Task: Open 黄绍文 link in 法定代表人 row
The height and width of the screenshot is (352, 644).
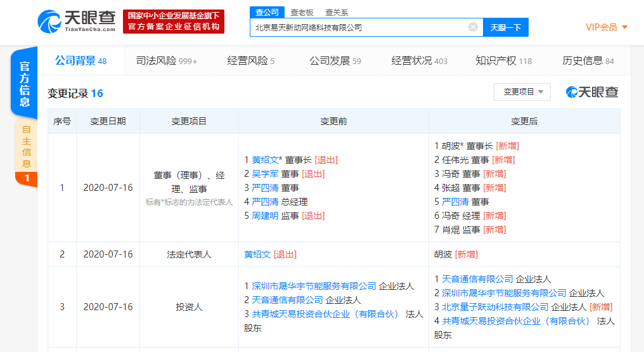Action: (x=257, y=254)
